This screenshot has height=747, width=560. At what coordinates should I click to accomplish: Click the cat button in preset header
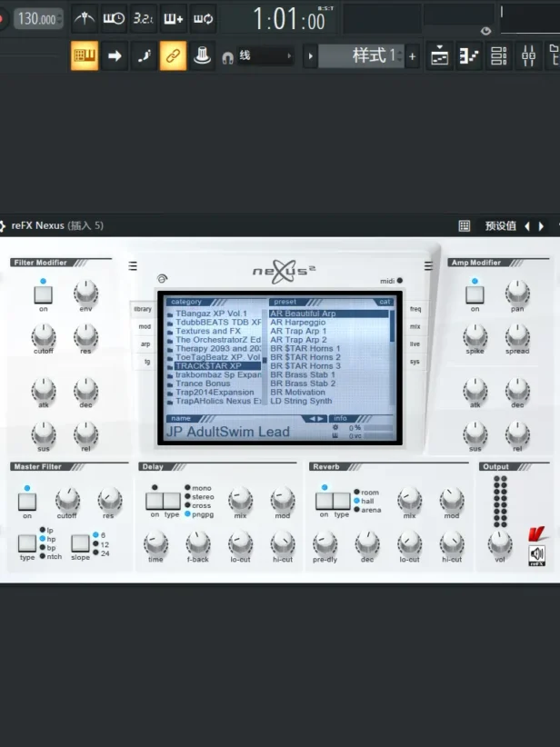(x=385, y=302)
